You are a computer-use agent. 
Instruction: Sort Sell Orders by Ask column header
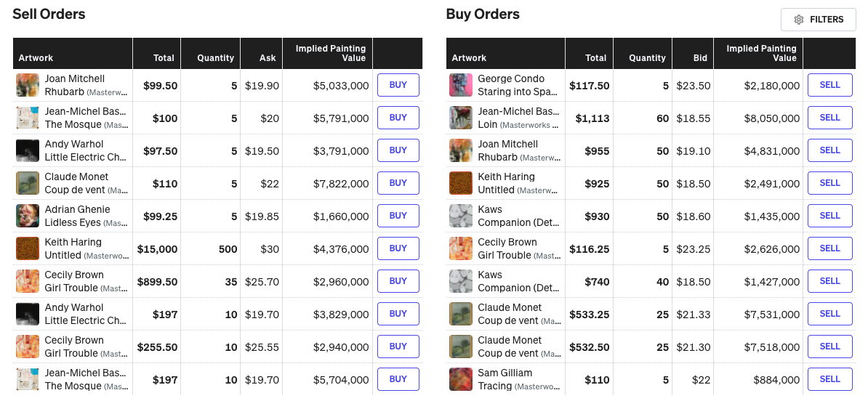pyautogui.click(x=268, y=57)
